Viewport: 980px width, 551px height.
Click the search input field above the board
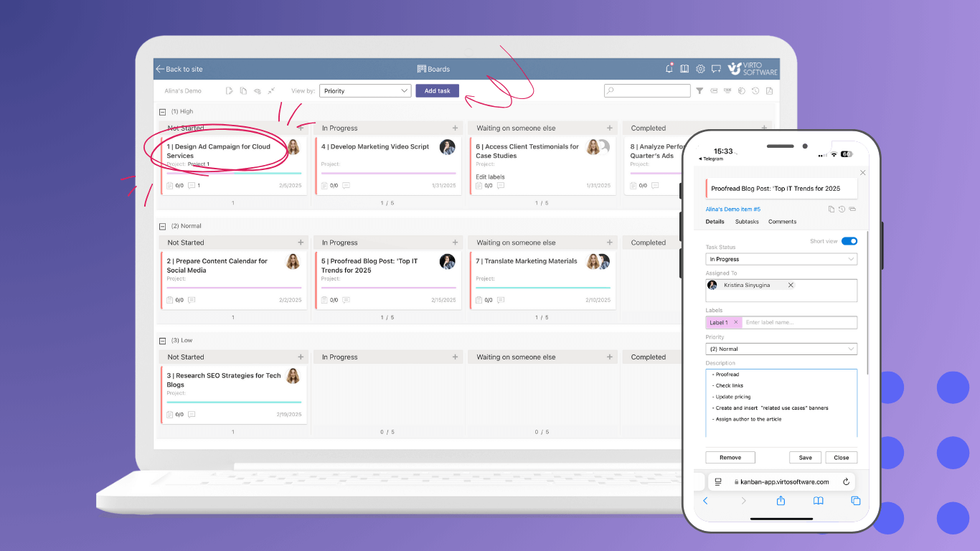click(646, 90)
